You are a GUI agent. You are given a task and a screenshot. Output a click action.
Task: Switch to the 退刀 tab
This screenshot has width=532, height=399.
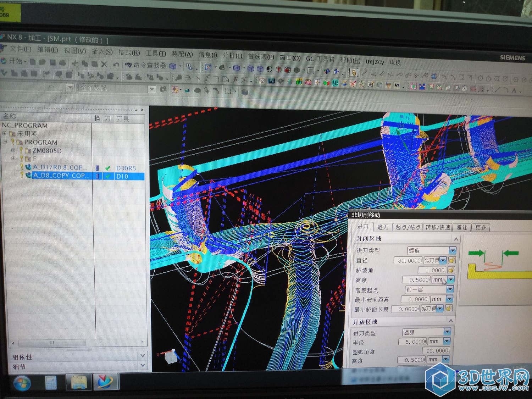point(383,227)
